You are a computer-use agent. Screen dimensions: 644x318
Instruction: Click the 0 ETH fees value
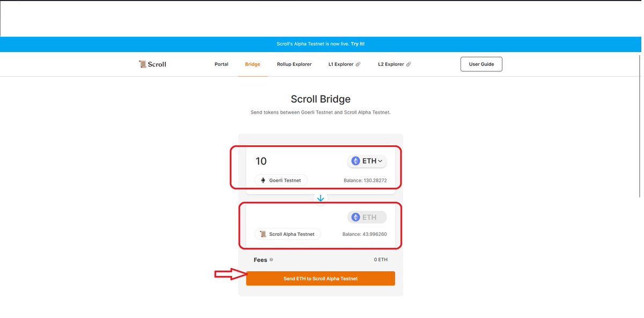pos(380,260)
